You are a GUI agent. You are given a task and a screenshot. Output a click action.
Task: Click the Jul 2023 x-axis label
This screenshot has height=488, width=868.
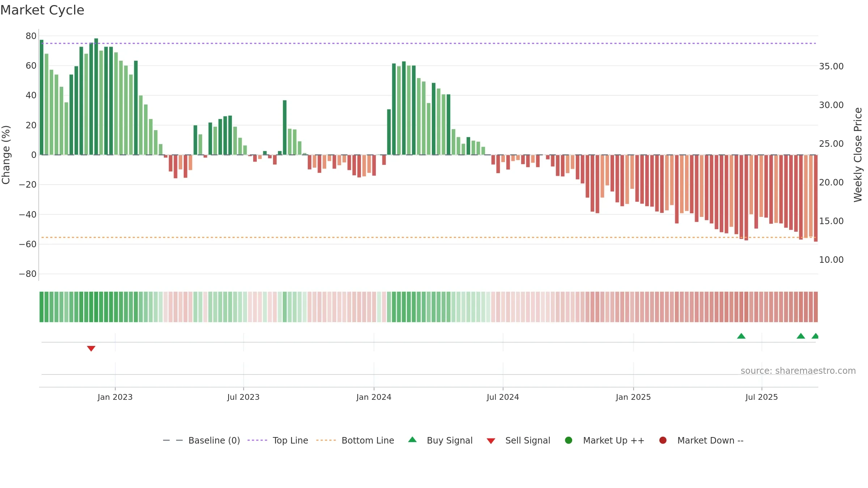pyautogui.click(x=243, y=397)
